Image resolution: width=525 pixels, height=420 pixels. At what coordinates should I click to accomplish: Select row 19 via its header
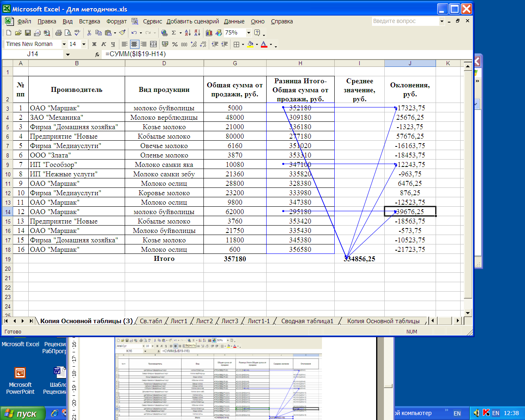[x=7, y=259]
